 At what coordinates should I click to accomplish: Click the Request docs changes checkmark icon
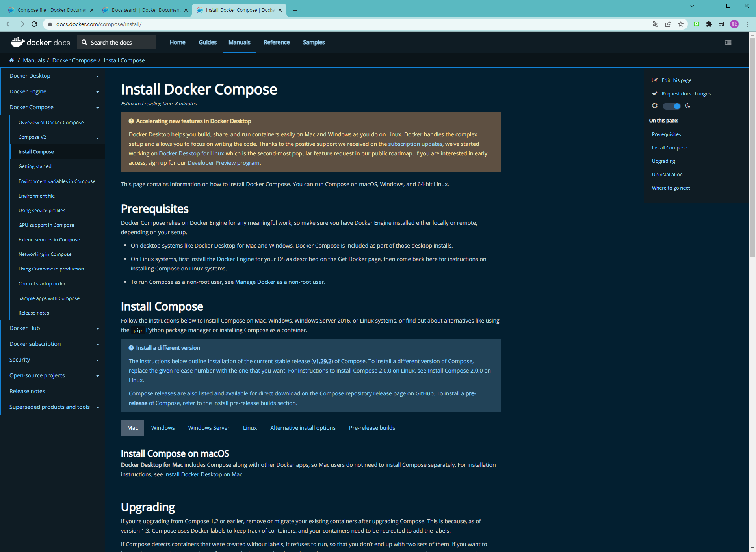[655, 93]
